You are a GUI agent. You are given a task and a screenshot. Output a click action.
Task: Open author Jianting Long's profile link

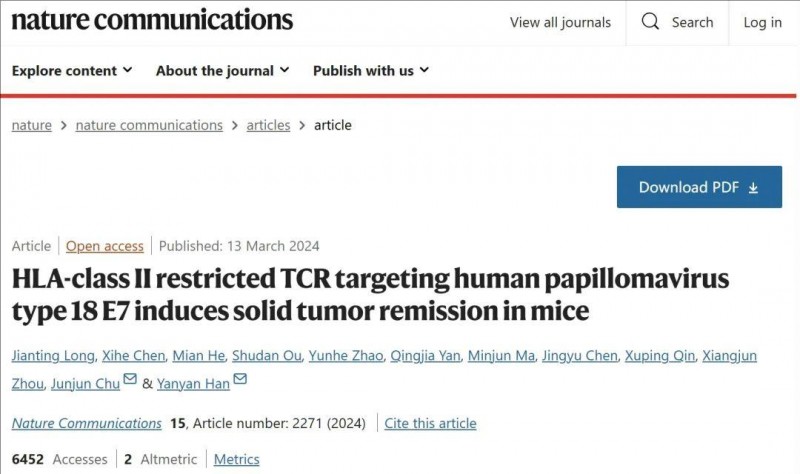coord(53,356)
